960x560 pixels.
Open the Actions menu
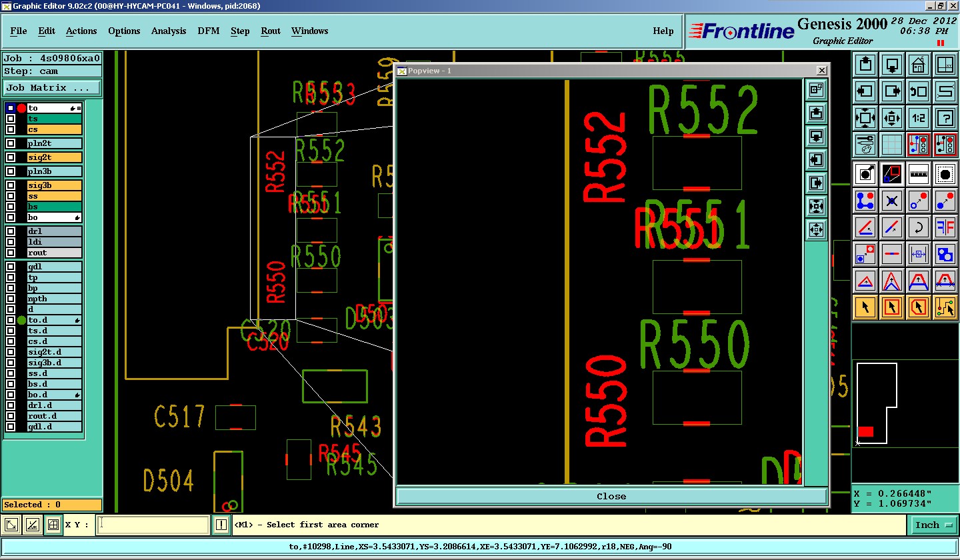(81, 31)
